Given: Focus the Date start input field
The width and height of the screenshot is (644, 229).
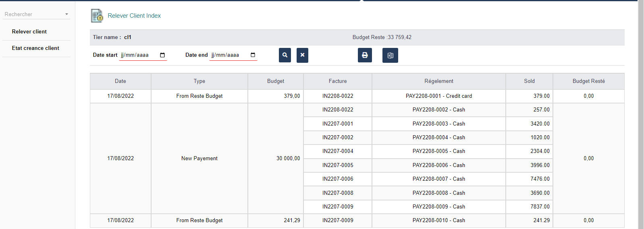Looking at the screenshot, I should click(x=138, y=55).
